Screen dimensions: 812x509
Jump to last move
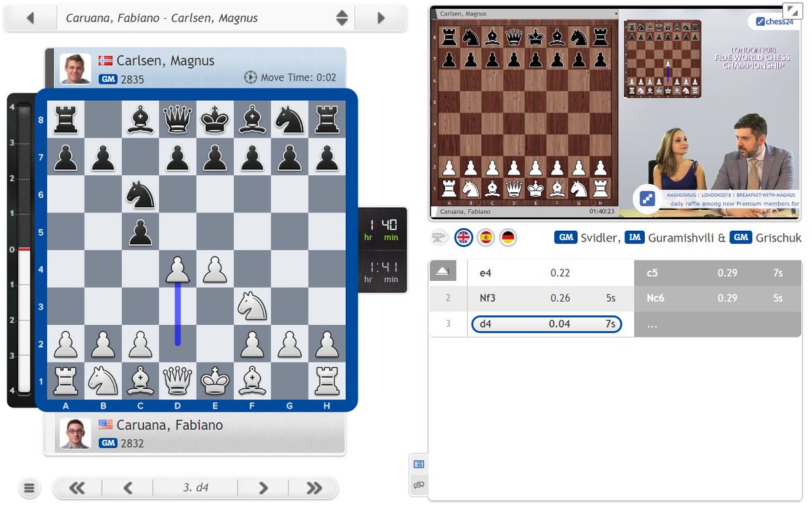[x=314, y=487]
